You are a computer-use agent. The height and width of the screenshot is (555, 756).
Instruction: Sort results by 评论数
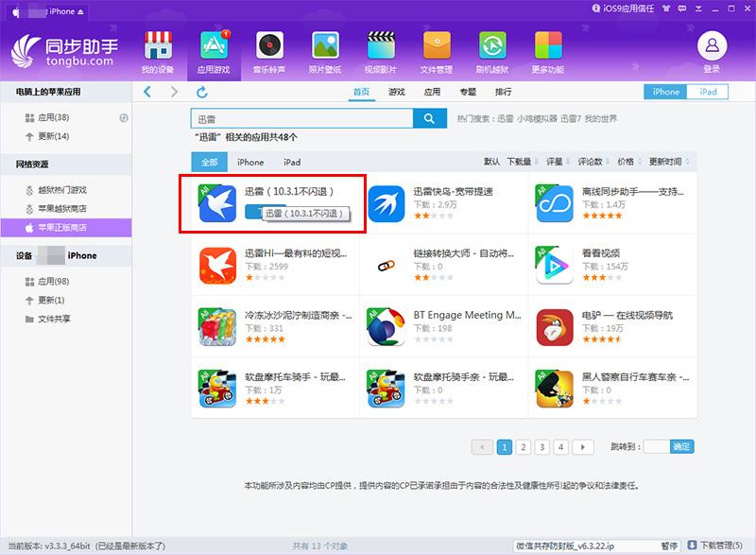[x=593, y=162]
